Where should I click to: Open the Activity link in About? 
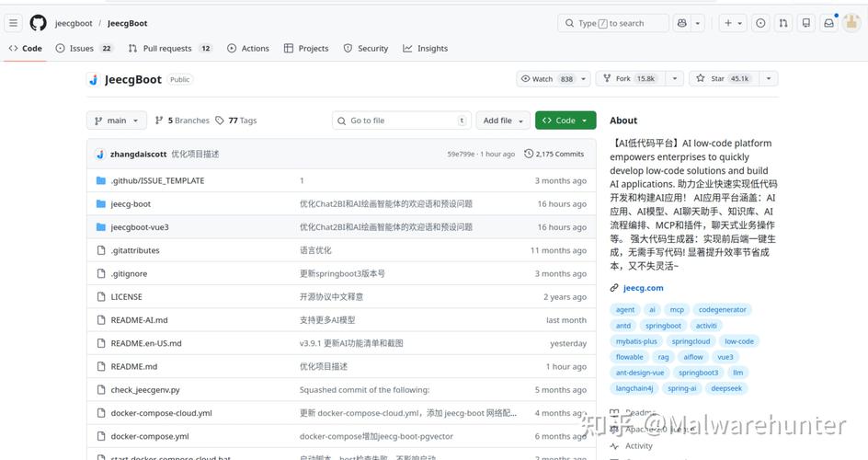(x=639, y=445)
